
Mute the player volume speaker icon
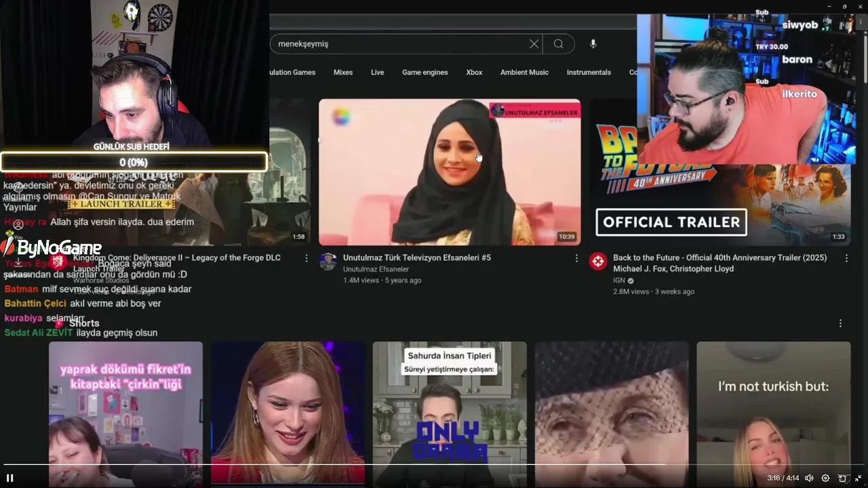click(809, 478)
